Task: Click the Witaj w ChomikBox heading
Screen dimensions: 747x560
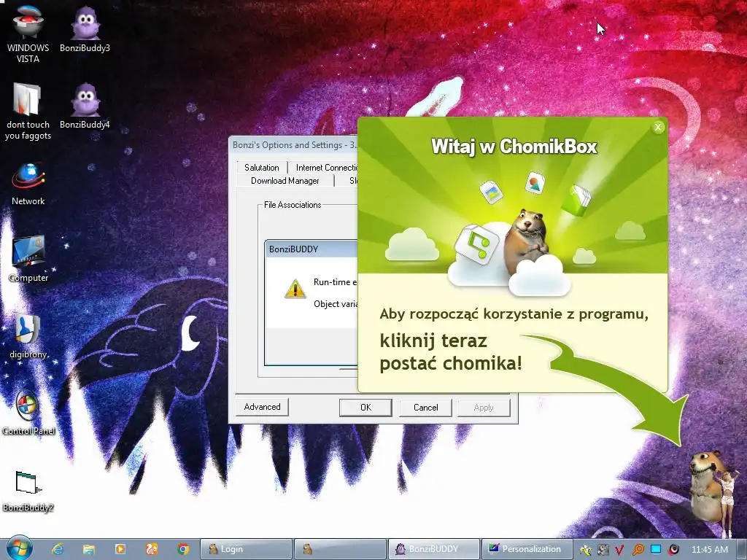Action: tap(514, 147)
